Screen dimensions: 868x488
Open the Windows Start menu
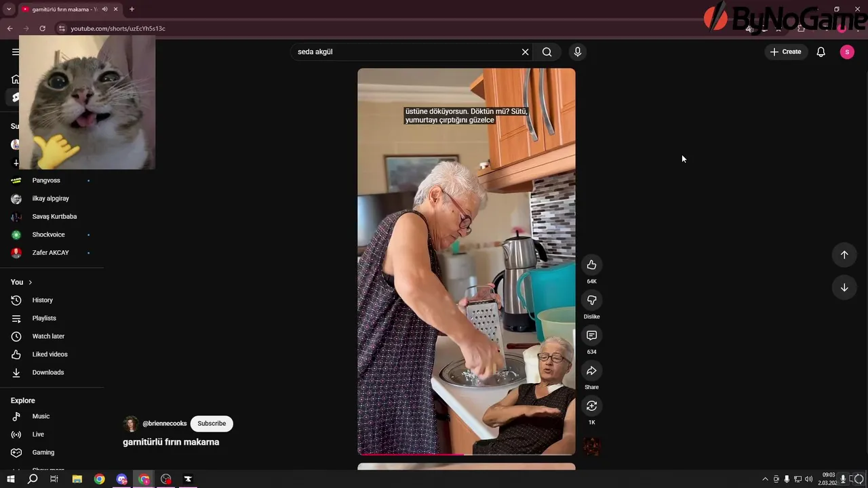10,479
